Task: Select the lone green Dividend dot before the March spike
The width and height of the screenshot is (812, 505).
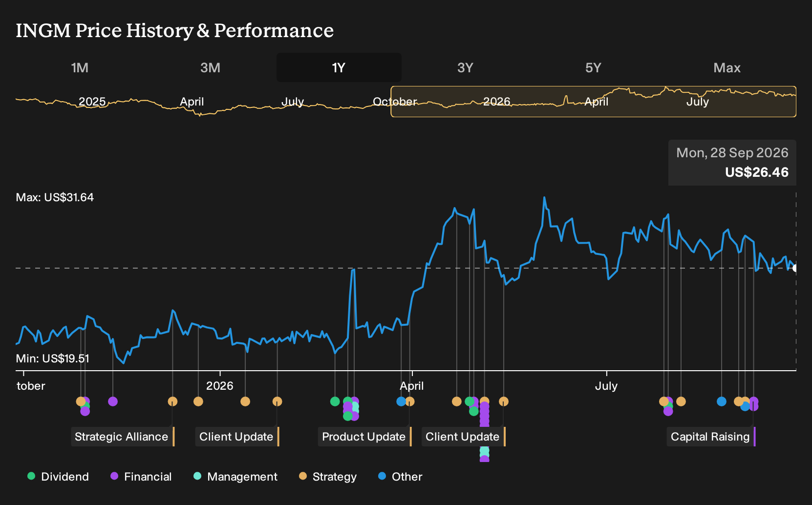Action: tap(335, 401)
